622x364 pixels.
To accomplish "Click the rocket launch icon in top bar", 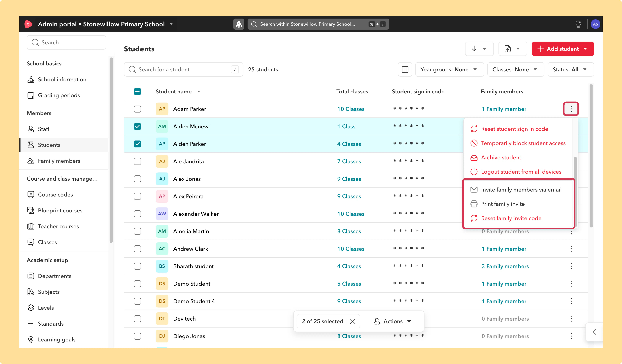I will click(x=239, y=24).
